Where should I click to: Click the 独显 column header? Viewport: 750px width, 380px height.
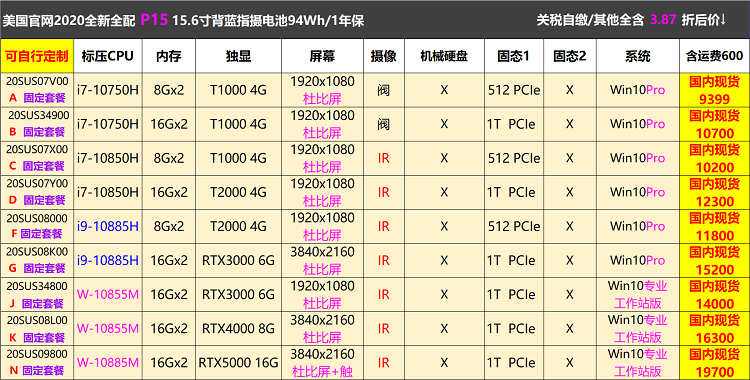tap(238, 56)
